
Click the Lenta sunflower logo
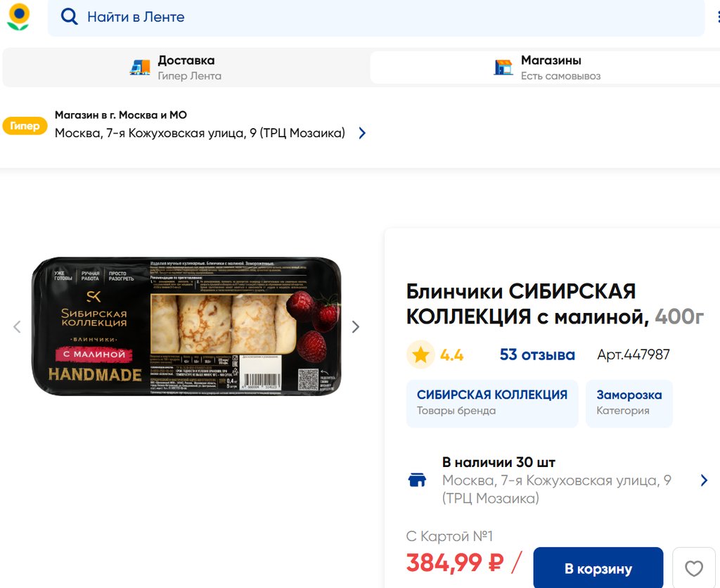(x=18, y=17)
